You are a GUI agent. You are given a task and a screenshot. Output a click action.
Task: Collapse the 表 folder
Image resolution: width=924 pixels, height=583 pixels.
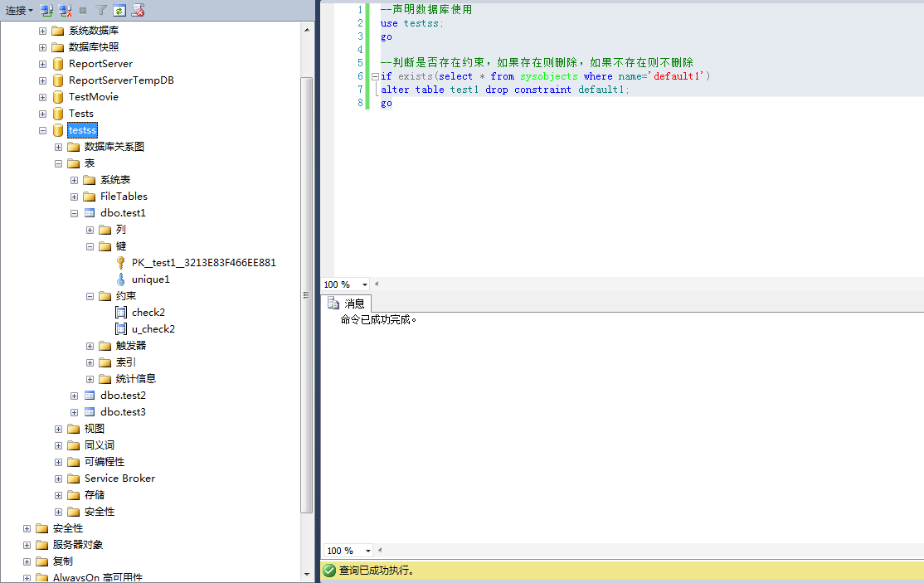(x=58, y=163)
